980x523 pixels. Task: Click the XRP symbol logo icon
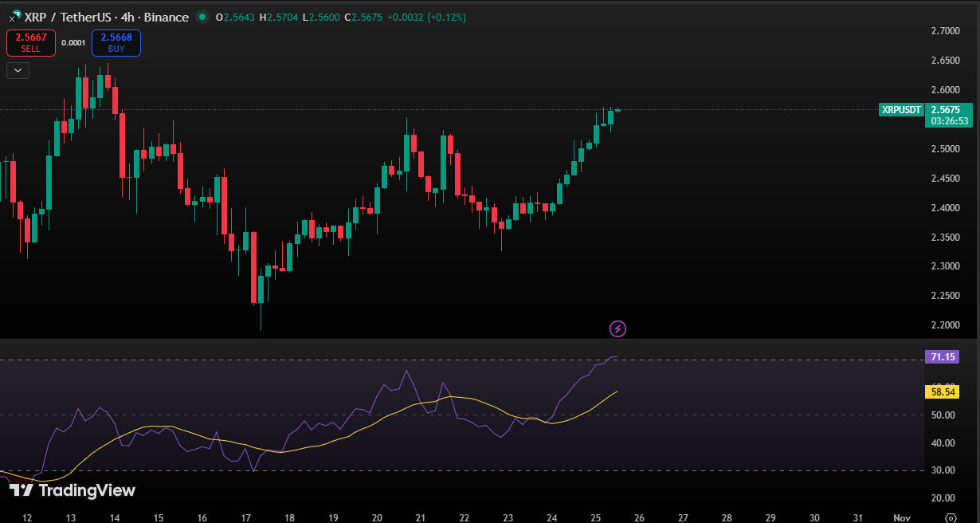[x=14, y=17]
